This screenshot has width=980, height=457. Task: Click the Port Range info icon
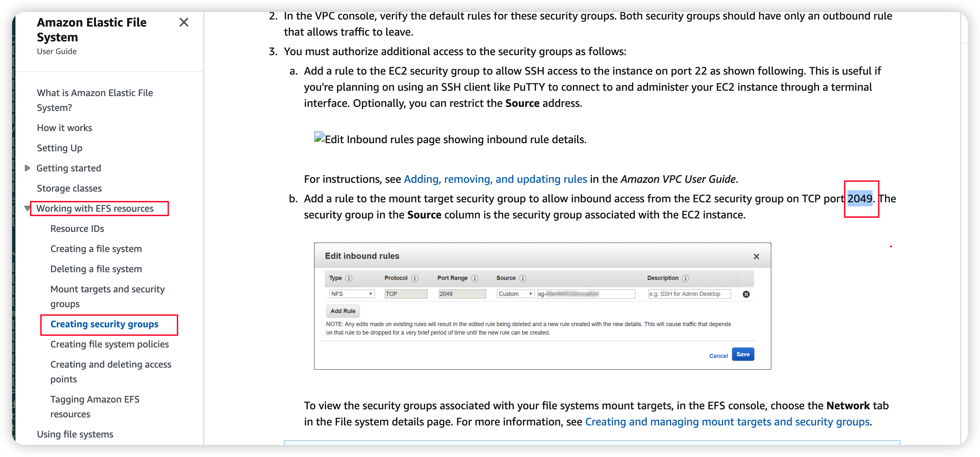[x=476, y=278]
